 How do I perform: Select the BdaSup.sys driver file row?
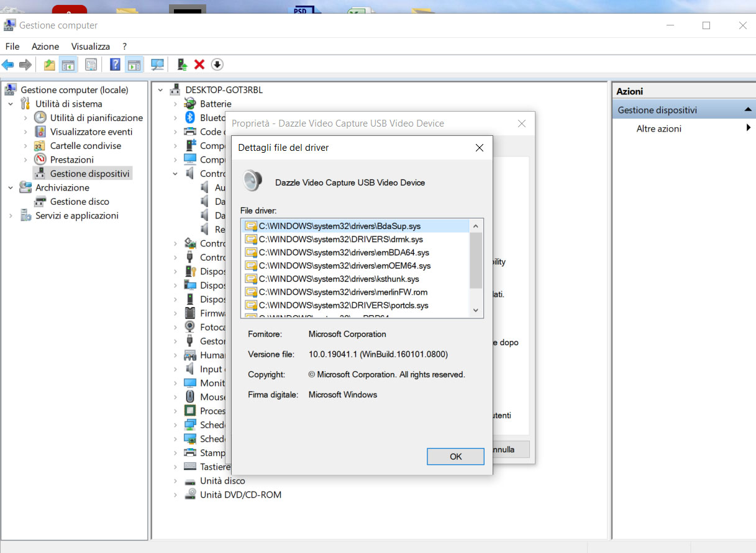[x=355, y=226]
